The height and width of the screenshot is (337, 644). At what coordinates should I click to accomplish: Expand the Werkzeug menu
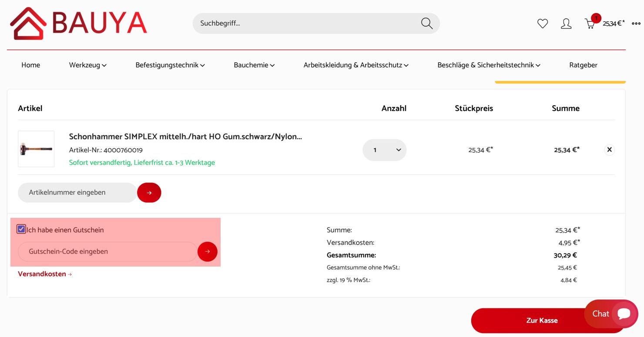tap(88, 65)
